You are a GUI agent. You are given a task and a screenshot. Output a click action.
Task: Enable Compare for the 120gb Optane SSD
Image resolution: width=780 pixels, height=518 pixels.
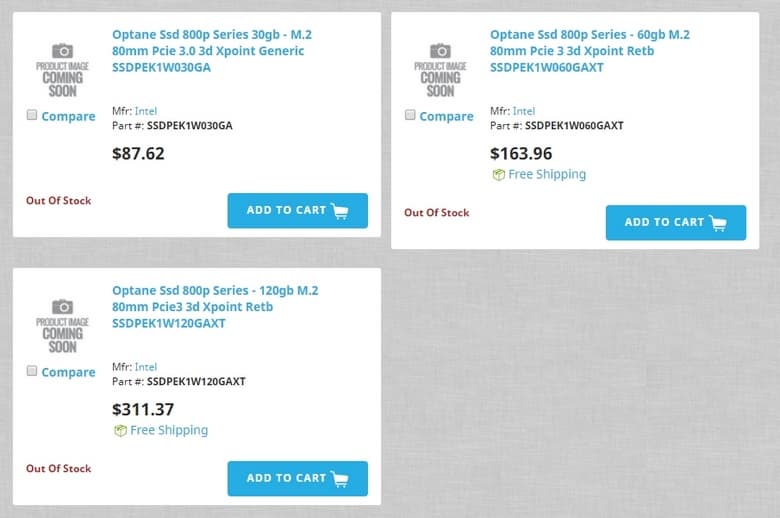32,371
